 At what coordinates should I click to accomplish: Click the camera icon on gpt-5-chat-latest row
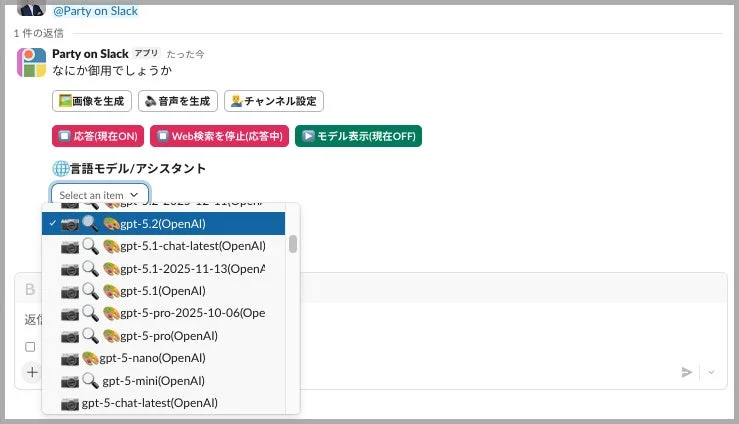pyautogui.click(x=70, y=404)
